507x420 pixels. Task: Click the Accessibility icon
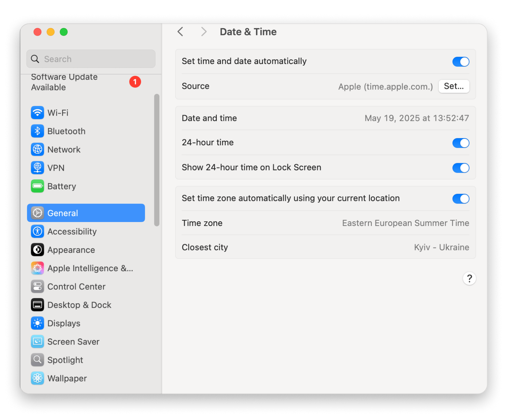pyautogui.click(x=37, y=231)
